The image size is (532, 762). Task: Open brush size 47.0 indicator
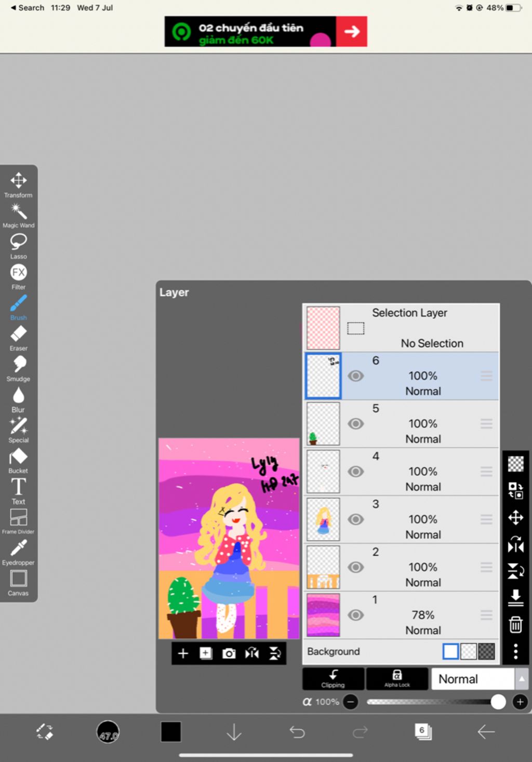(x=108, y=732)
